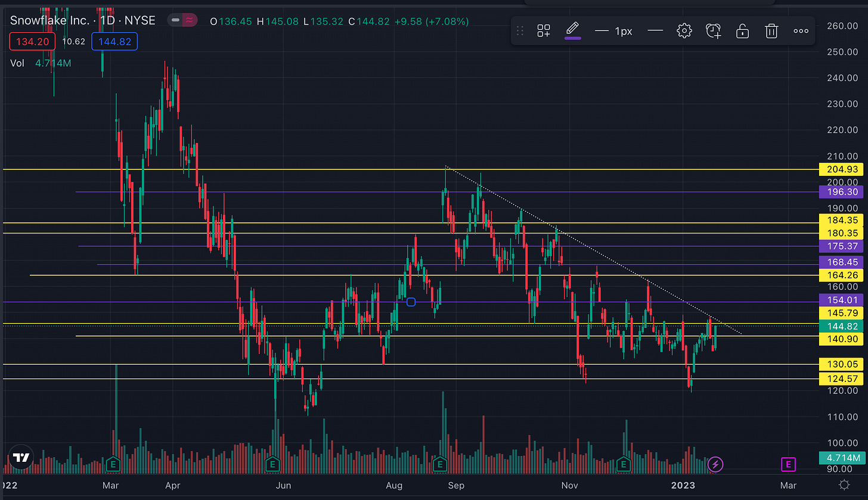Viewport: 868px width, 500px height.
Task: Click the 10.62 spread value
Action: pyautogui.click(x=73, y=42)
